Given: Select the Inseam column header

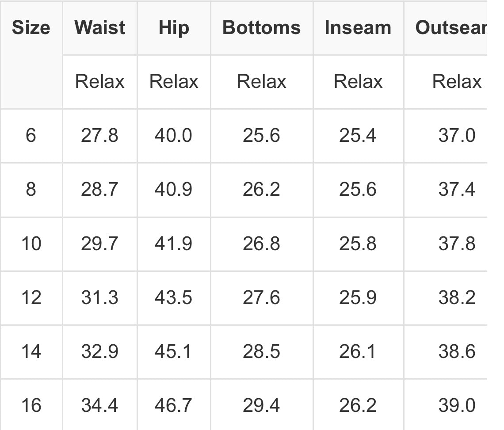Looking at the screenshot, I should [358, 28].
